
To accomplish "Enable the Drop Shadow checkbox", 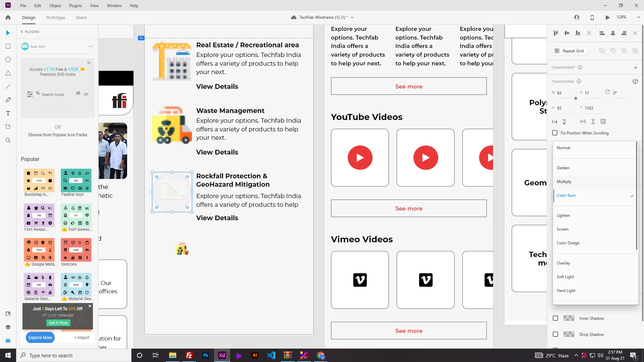I will pos(555,334).
